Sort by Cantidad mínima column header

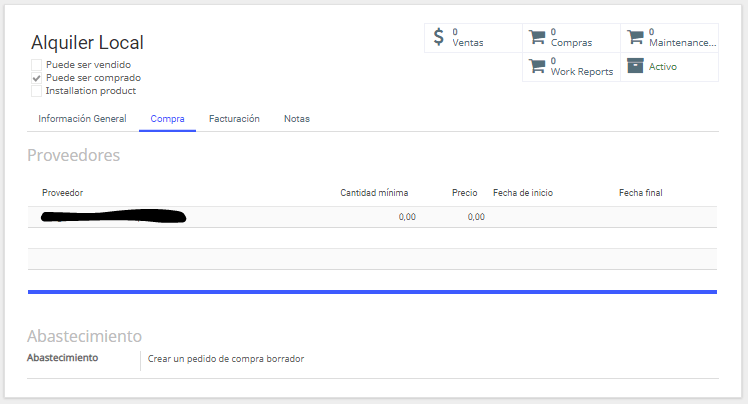pos(374,193)
